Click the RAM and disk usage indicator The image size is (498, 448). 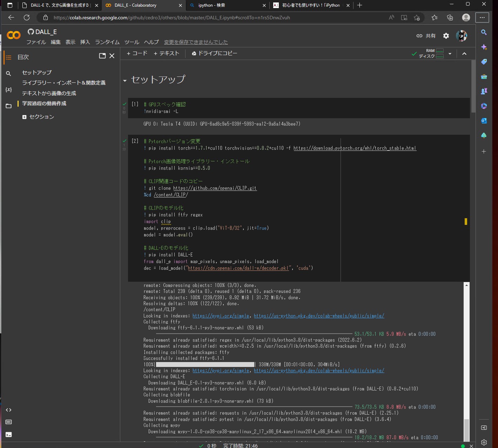[x=431, y=54]
